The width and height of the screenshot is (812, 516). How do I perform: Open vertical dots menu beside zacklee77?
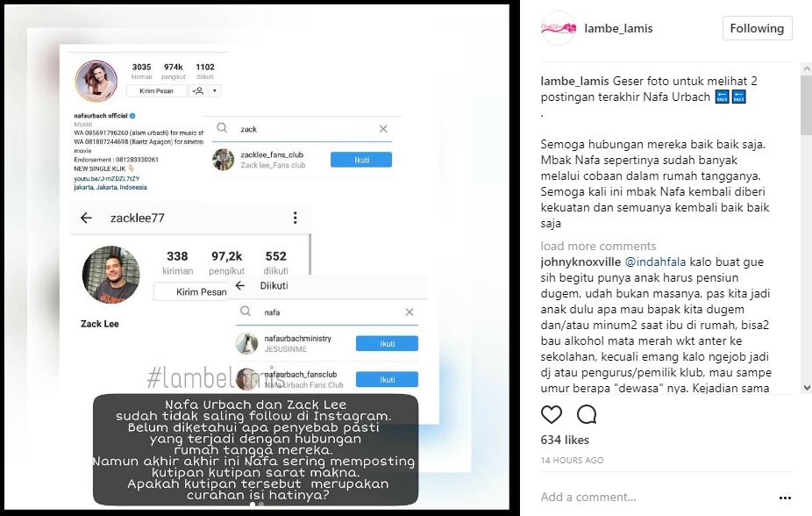click(296, 218)
